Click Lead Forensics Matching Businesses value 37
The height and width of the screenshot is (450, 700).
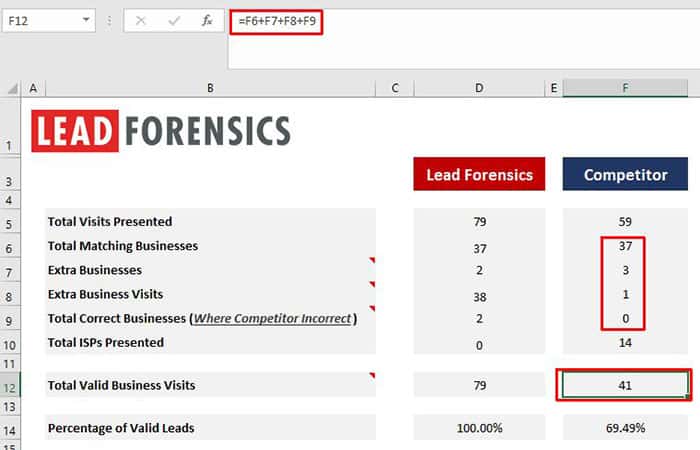[x=479, y=248]
